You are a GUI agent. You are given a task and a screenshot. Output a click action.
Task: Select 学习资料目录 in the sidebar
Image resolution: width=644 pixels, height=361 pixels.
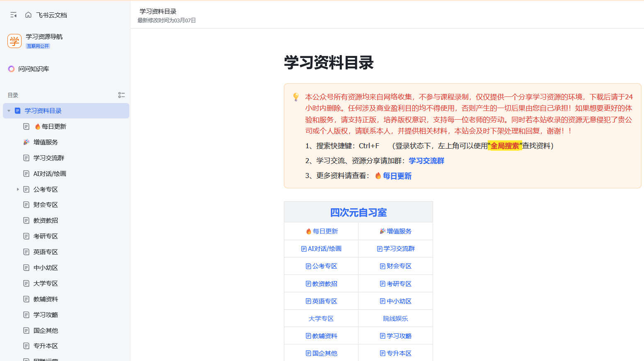point(66,111)
